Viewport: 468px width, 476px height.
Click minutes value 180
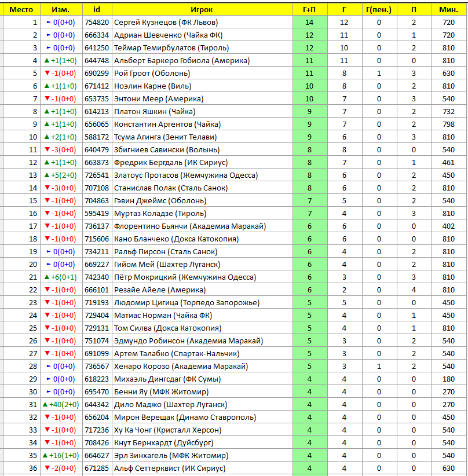(x=448, y=379)
